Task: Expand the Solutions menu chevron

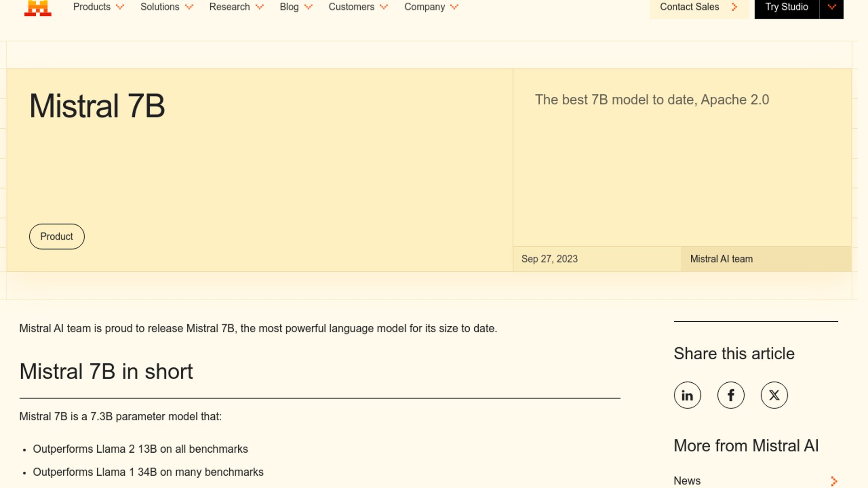Action: [x=189, y=7]
